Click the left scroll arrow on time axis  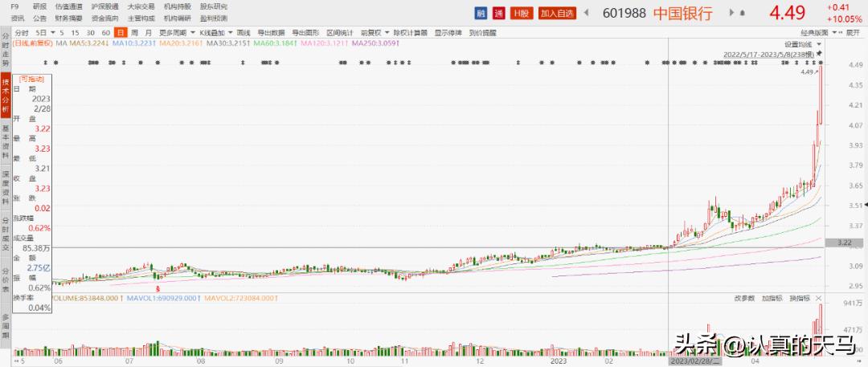point(15,361)
